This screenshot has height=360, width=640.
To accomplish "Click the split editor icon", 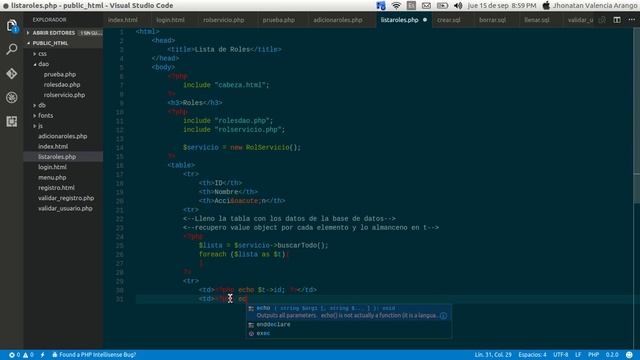I will [x=617, y=20].
